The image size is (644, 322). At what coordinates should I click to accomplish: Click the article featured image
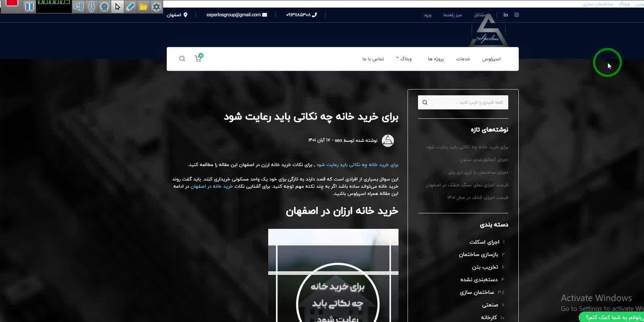tap(333, 275)
